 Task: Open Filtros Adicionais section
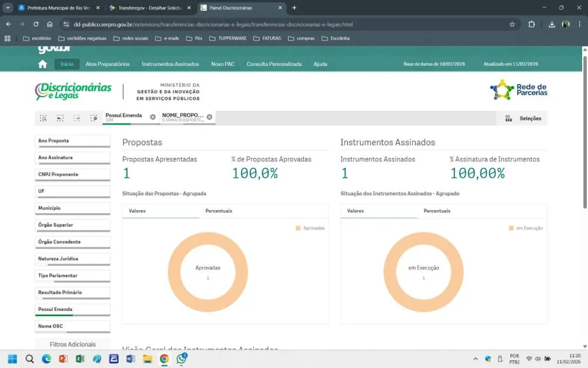coord(73,344)
